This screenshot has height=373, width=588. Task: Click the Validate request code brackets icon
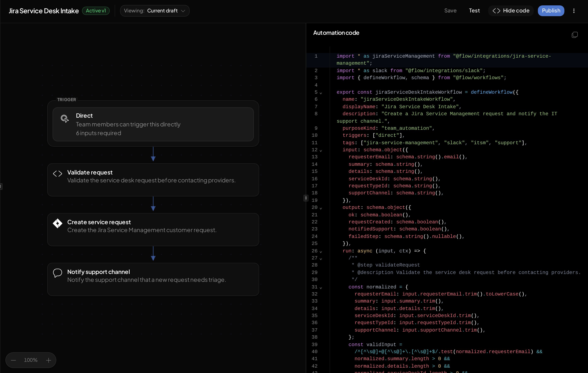point(58,173)
